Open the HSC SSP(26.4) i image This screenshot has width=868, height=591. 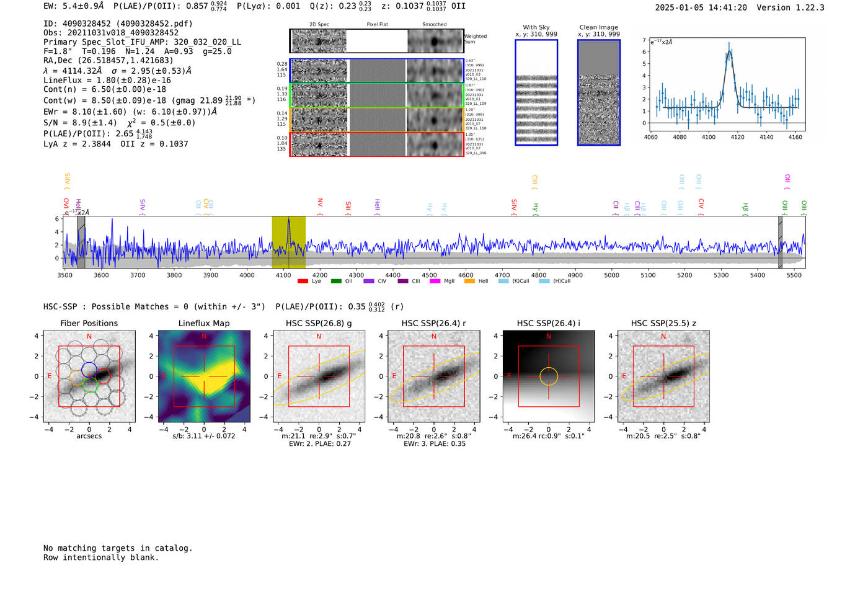click(549, 376)
